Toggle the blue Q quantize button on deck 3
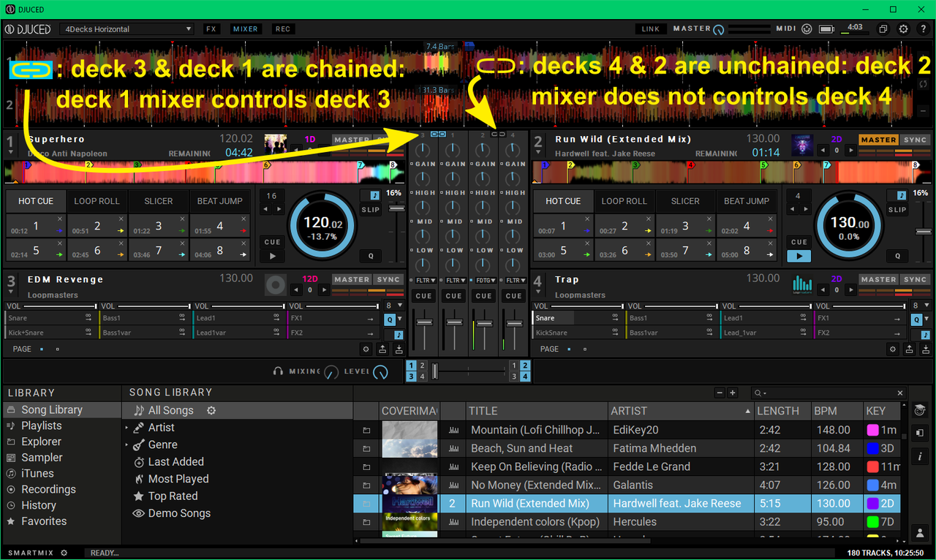The image size is (936, 560). tap(389, 319)
